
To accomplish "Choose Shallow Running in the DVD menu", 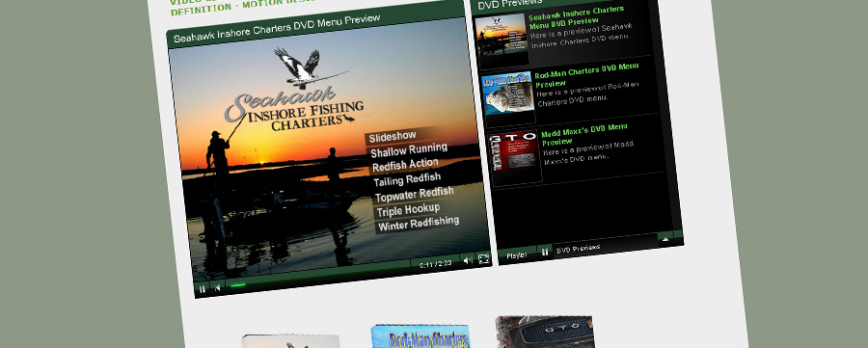I will pyautogui.click(x=409, y=150).
